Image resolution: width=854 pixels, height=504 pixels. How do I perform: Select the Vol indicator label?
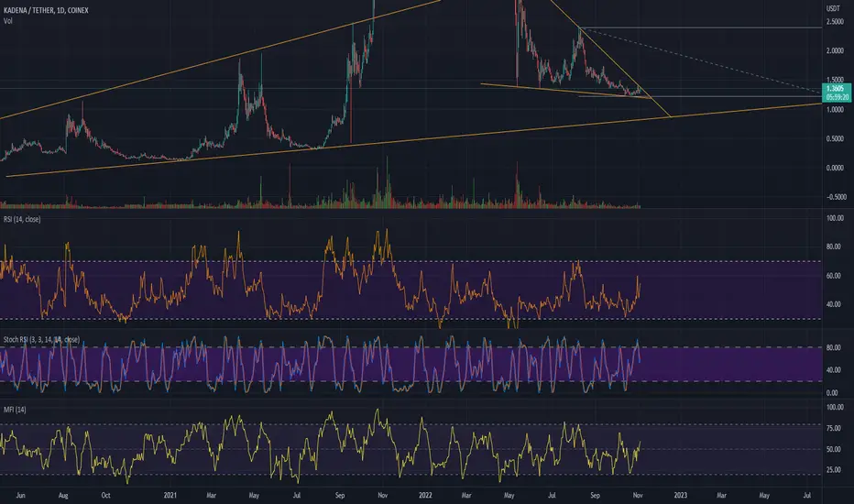(x=7, y=21)
